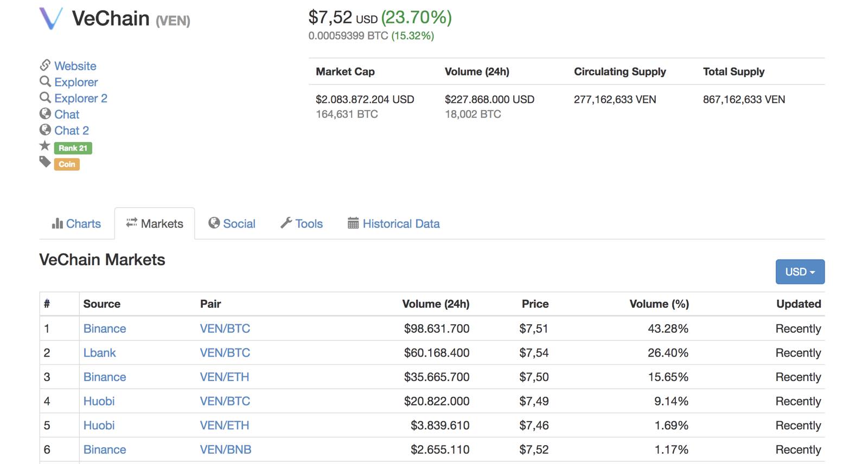Open the Explorer 2 link
The image size is (868, 464).
81,99
